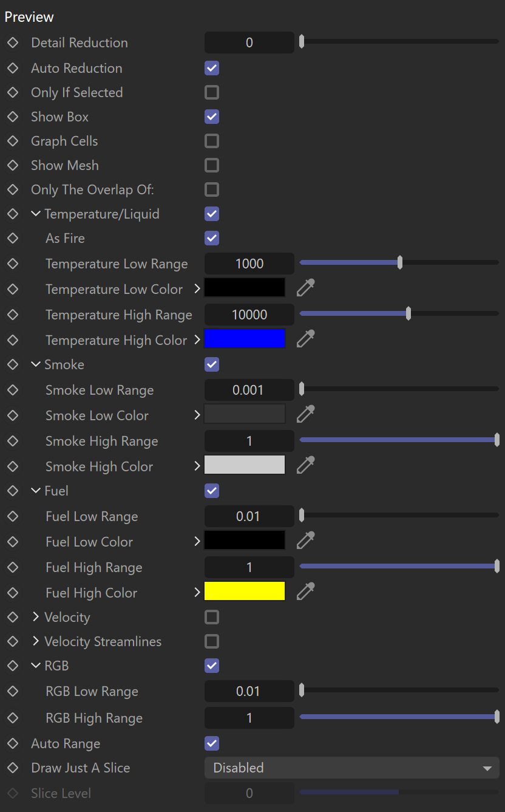Viewport: 505px width, 812px height.
Task: Click keyframe diamond next to Detail Reduction
Action: [x=13, y=43]
